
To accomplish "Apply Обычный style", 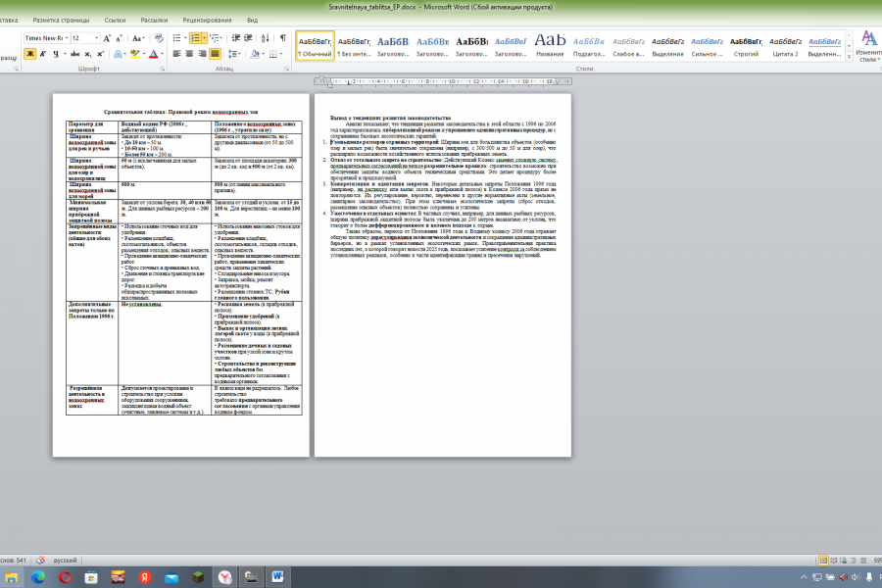I will point(315,46).
